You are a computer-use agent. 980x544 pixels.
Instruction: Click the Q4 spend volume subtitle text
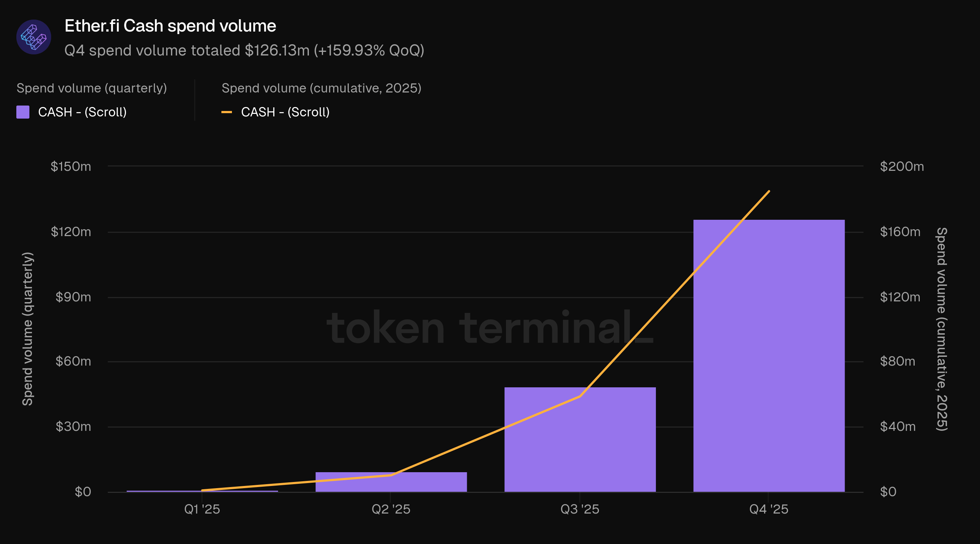[x=244, y=50]
